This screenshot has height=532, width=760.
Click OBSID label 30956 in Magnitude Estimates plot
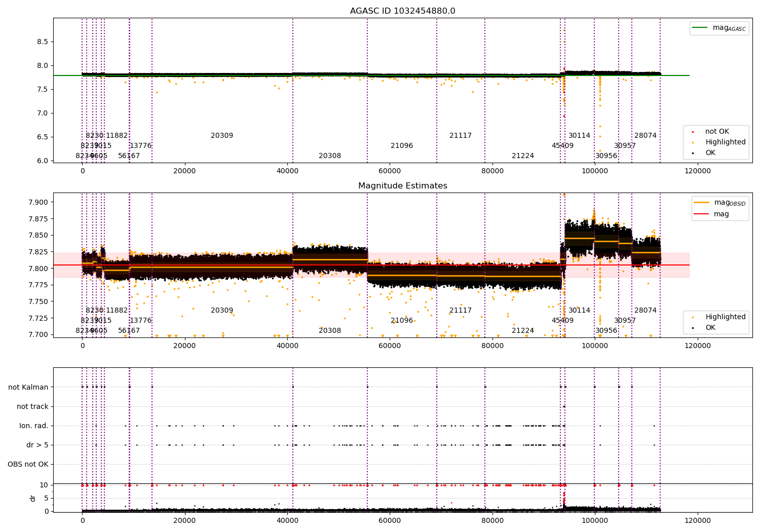point(606,331)
